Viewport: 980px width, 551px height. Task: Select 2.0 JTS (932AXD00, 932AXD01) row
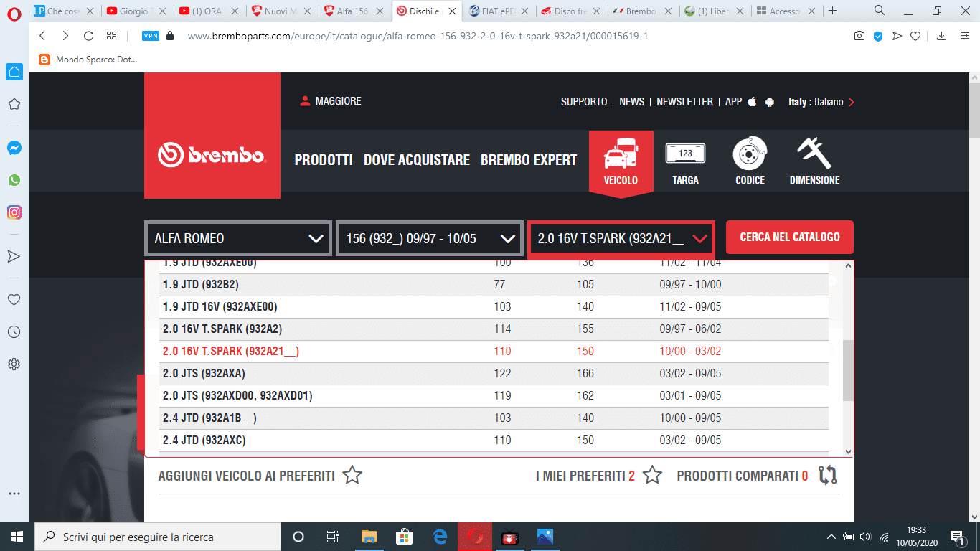point(494,396)
